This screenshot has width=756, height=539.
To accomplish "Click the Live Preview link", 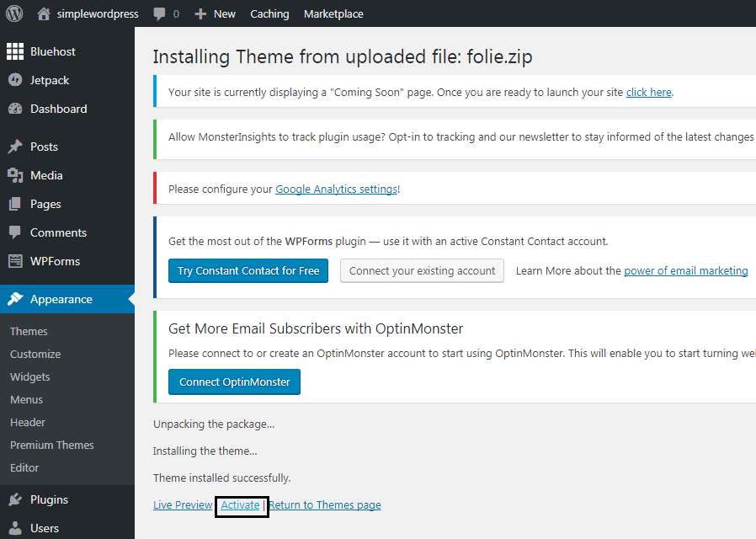I will click(x=183, y=504).
